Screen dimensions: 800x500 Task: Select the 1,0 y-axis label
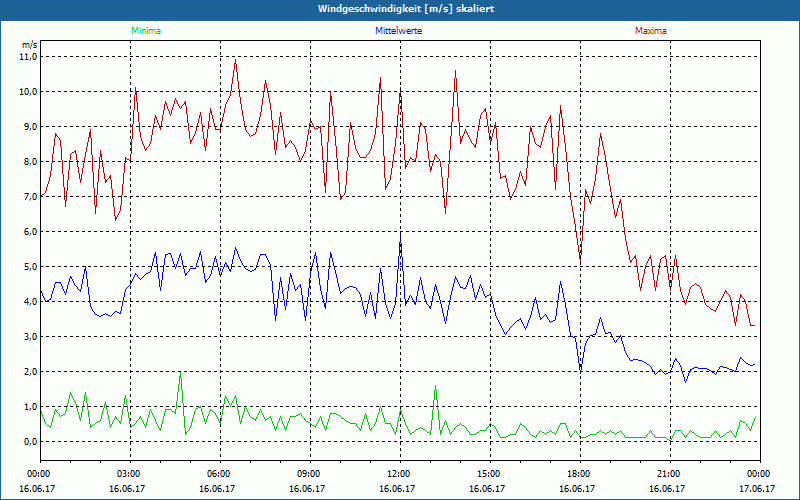pos(31,407)
